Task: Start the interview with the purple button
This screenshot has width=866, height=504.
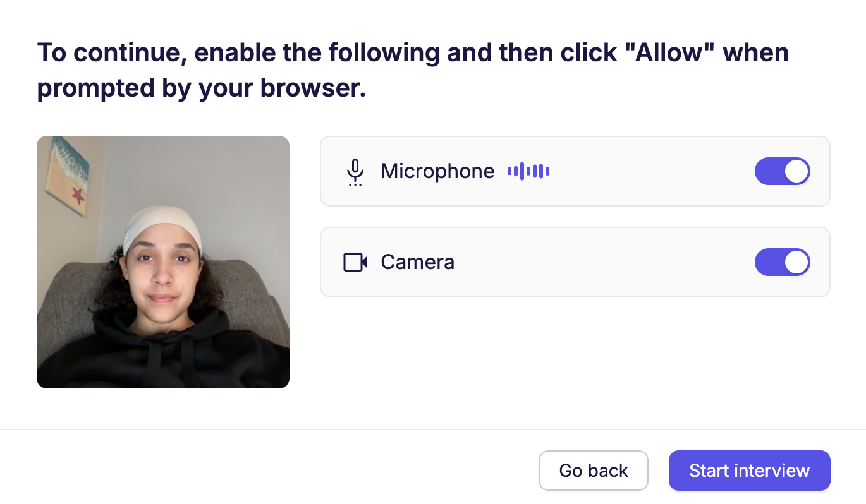Action: click(x=749, y=471)
